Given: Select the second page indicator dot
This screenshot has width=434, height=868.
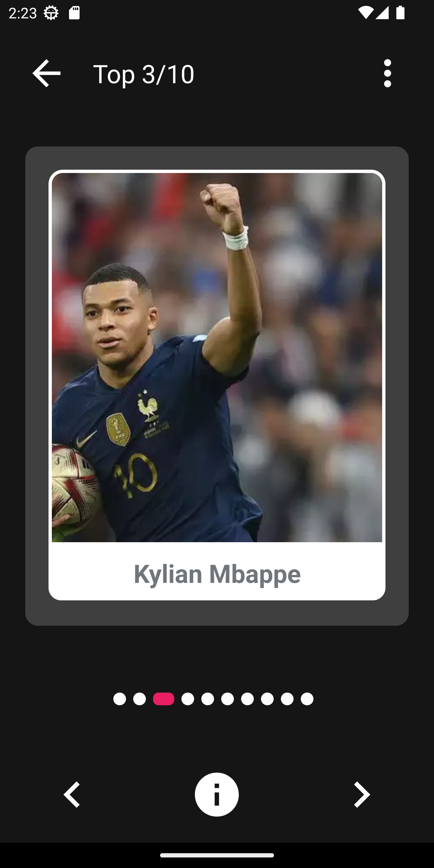Looking at the screenshot, I should [140, 699].
